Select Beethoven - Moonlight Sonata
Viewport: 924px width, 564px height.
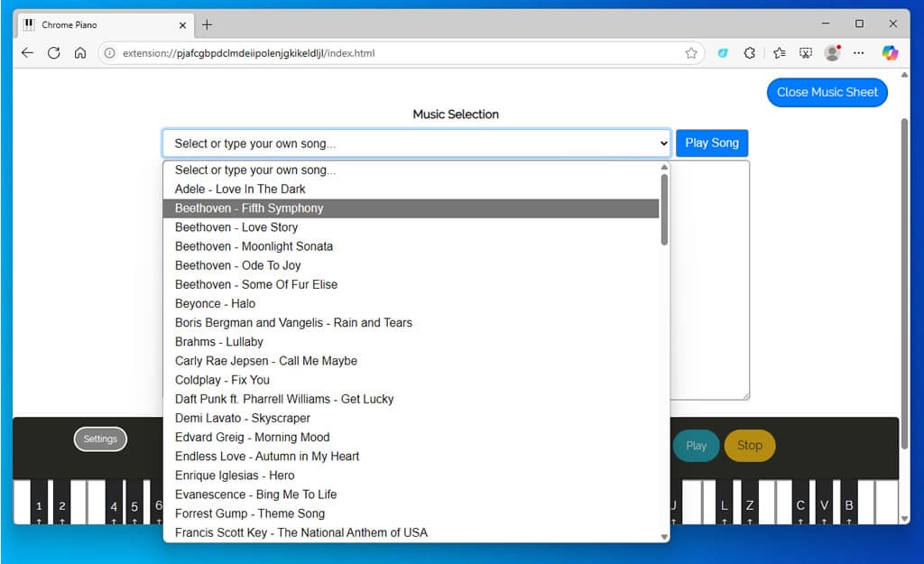pyautogui.click(x=411, y=246)
